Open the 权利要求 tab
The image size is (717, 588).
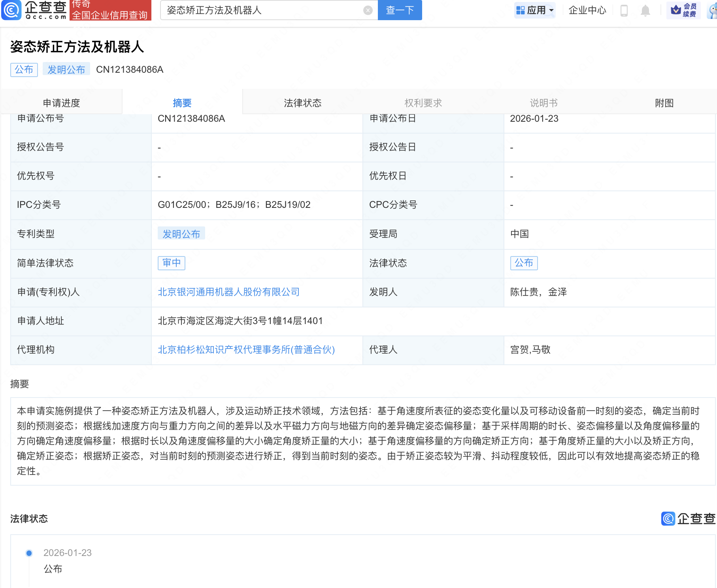click(x=423, y=103)
